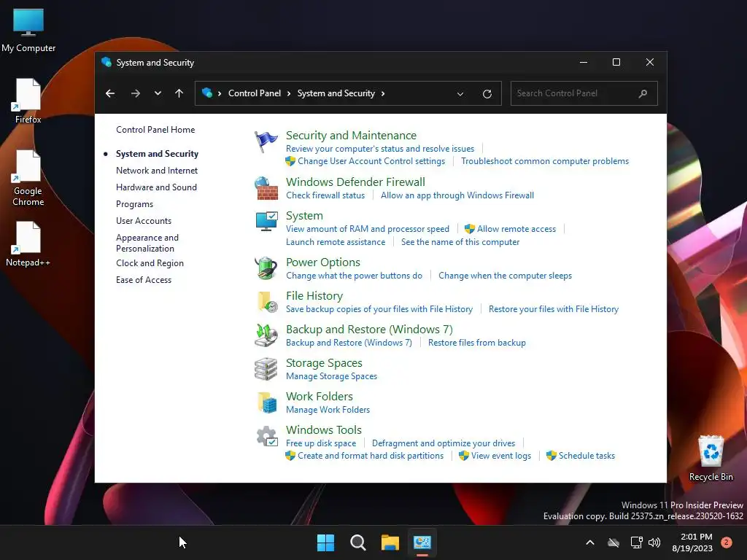Screen dimensions: 747x560
Task: Click the Control Panel taskbar button
Action: point(422,542)
